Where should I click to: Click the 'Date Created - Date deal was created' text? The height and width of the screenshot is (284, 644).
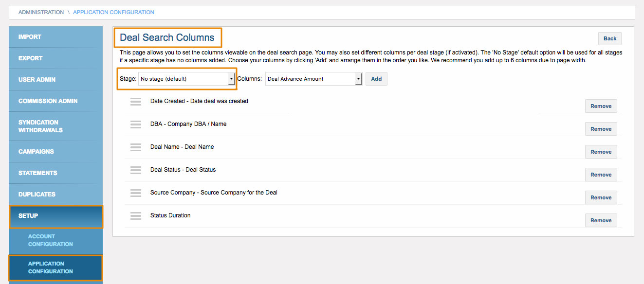199,101
